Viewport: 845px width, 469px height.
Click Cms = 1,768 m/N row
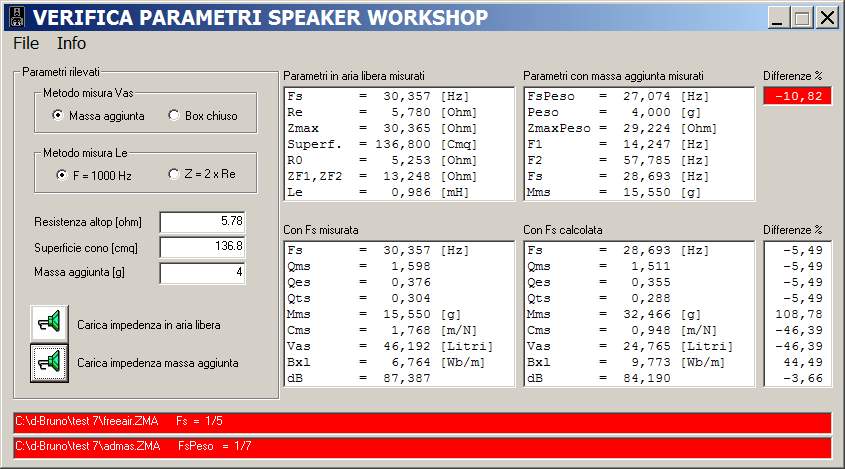coord(382,330)
